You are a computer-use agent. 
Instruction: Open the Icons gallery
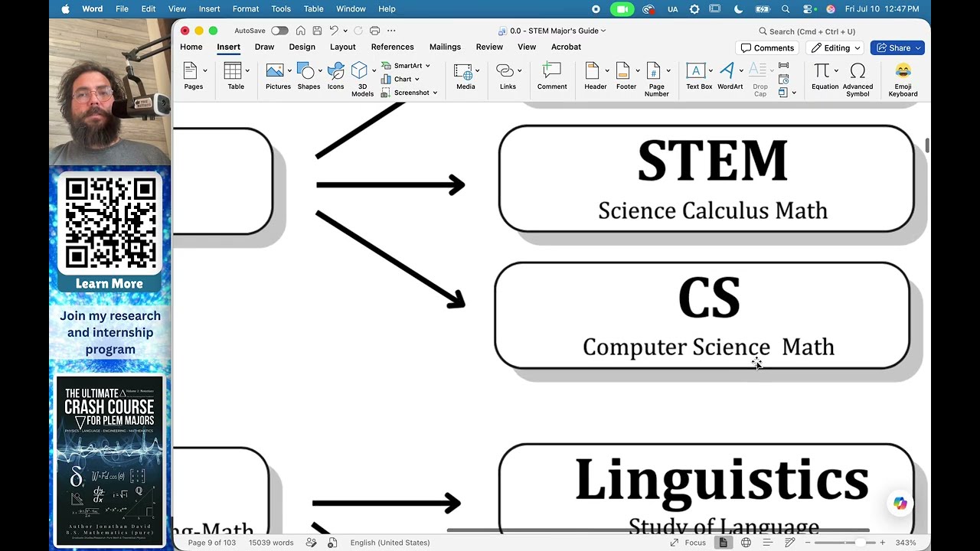pos(335,77)
